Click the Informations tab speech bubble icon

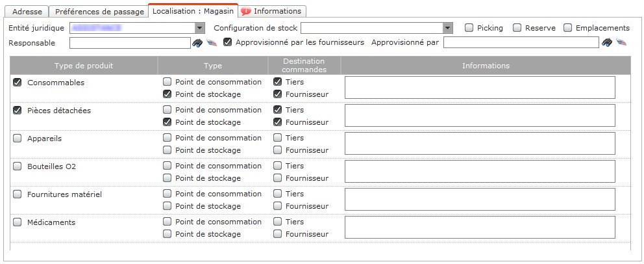245,12
